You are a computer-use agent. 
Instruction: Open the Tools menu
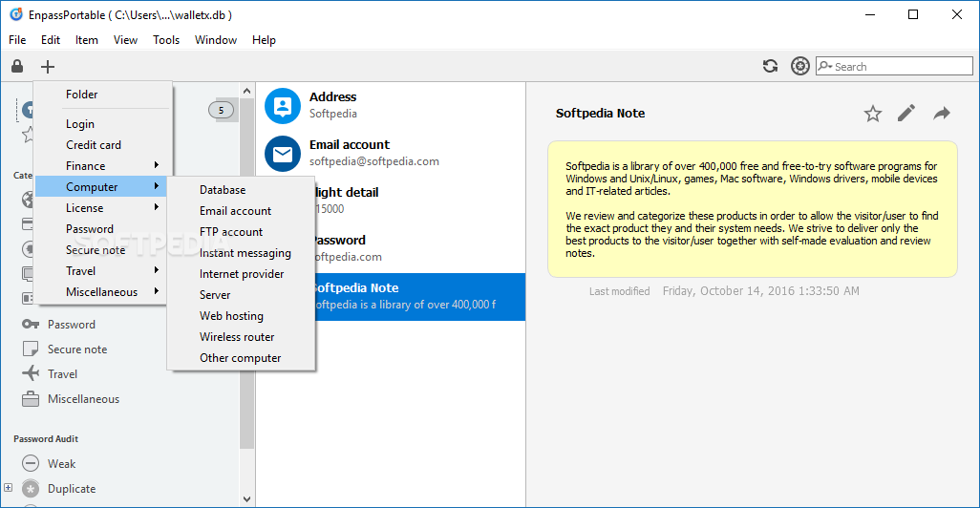click(166, 40)
